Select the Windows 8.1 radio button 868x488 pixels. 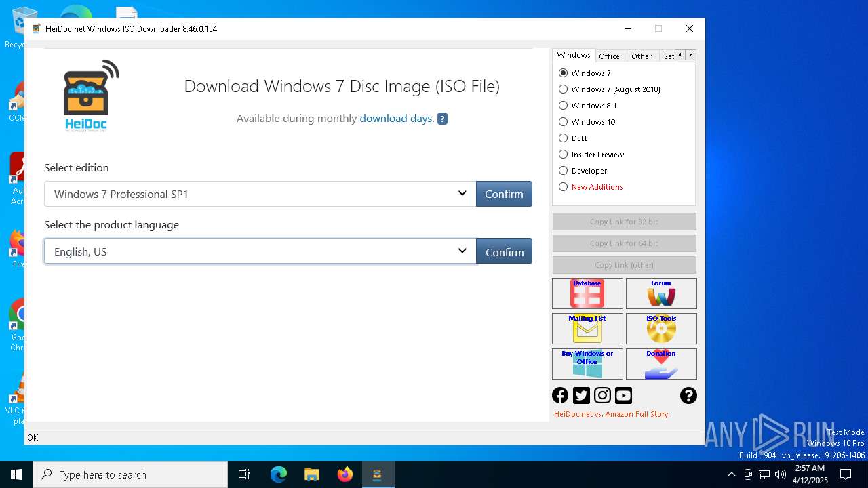tap(563, 106)
